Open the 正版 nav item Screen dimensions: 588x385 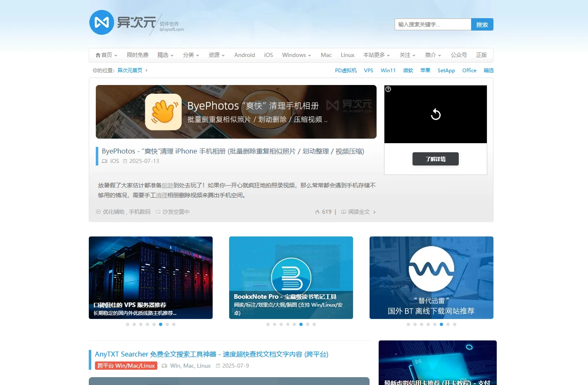click(481, 55)
